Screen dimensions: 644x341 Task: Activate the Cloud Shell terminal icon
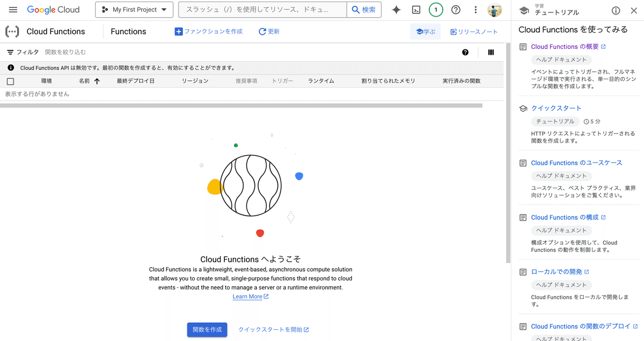coord(416,10)
